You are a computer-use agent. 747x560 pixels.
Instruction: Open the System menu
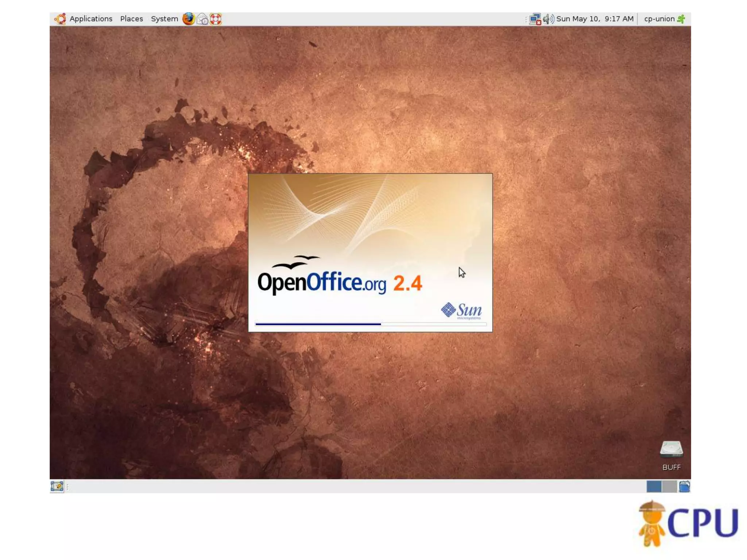pyautogui.click(x=164, y=19)
